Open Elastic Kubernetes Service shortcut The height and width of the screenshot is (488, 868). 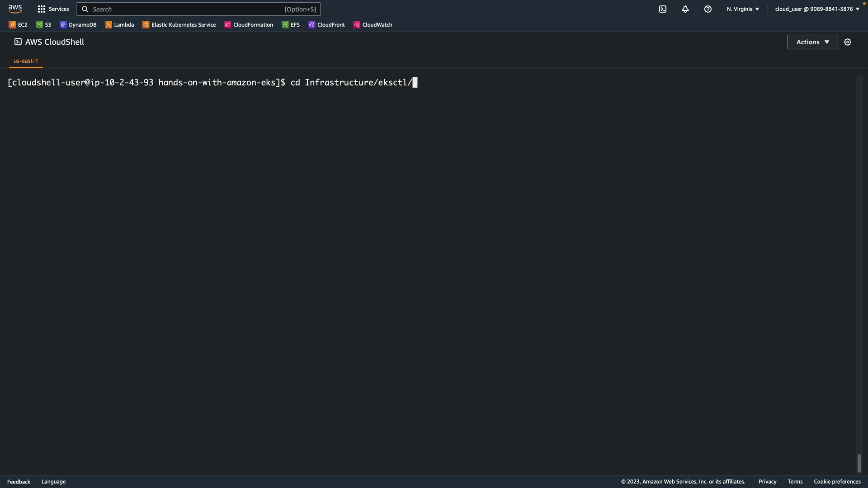pyautogui.click(x=179, y=25)
